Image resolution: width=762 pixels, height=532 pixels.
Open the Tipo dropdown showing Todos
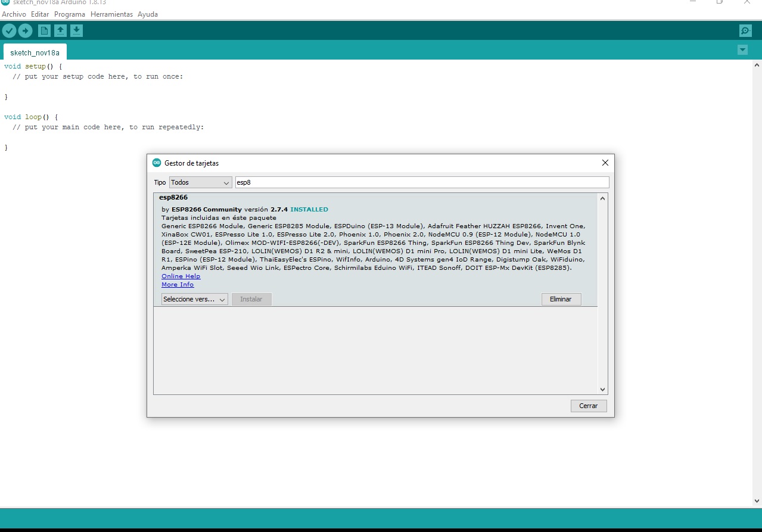pos(200,182)
